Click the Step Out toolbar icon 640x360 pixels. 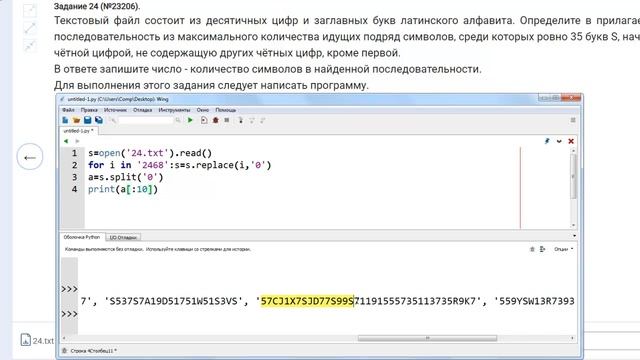263,120
